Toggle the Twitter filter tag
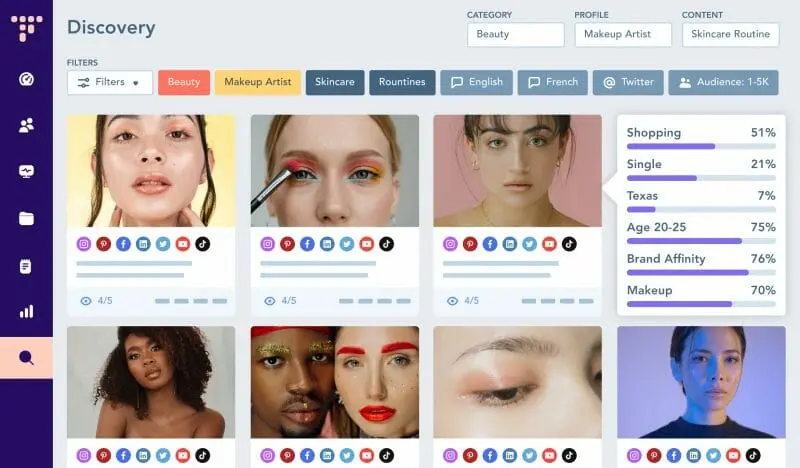The width and height of the screenshot is (800, 468). click(x=628, y=82)
